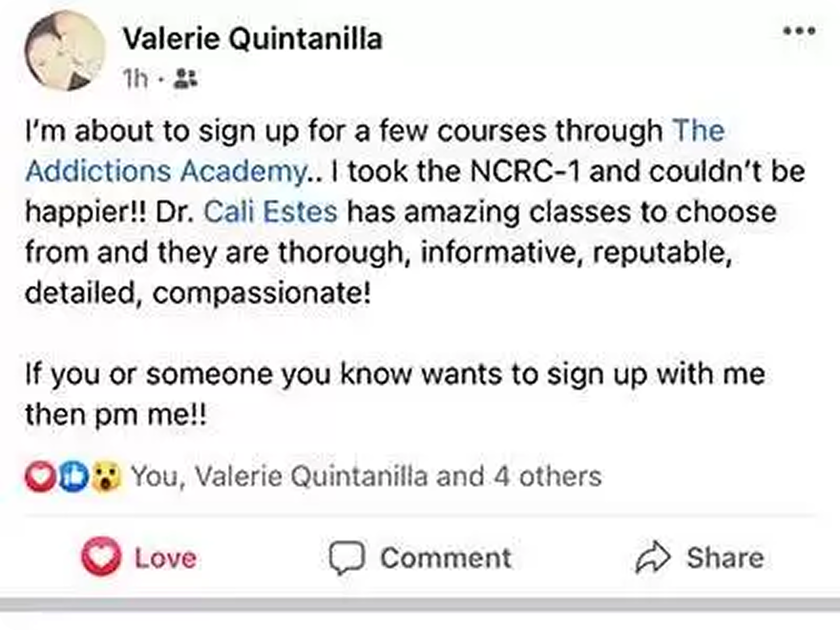Image resolution: width=840 pixels, height=630 pixels.
Task: Click the red heart reaction icon in summary
Action: [x=40, y=477]
